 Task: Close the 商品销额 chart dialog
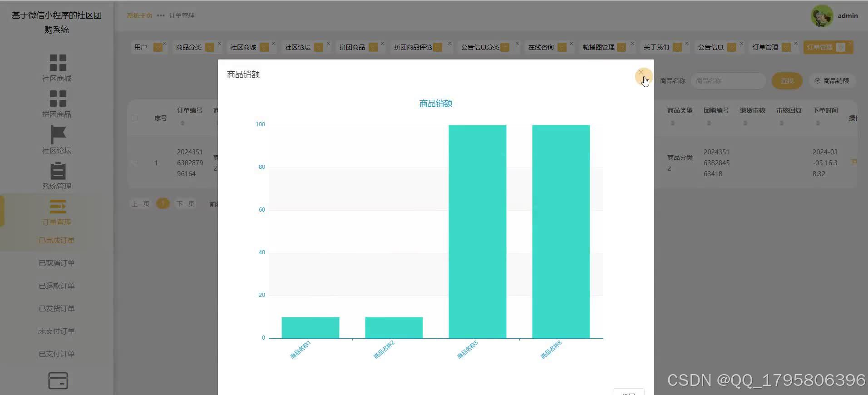coord(641,73)
